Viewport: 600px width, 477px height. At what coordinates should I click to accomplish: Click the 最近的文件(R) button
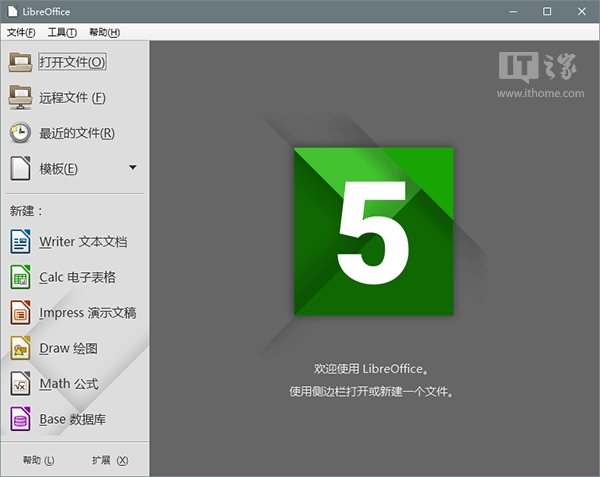(77, 133)
